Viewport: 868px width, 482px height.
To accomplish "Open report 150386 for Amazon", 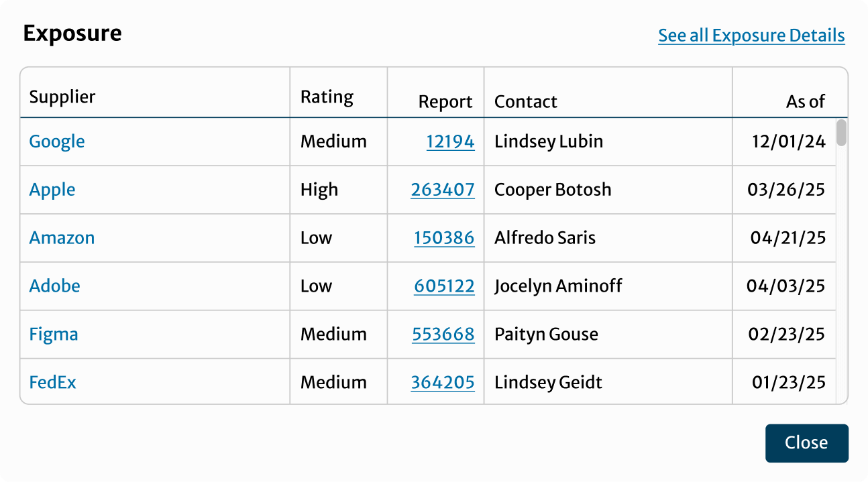I will pyautogui.click(x=443, y=238).
